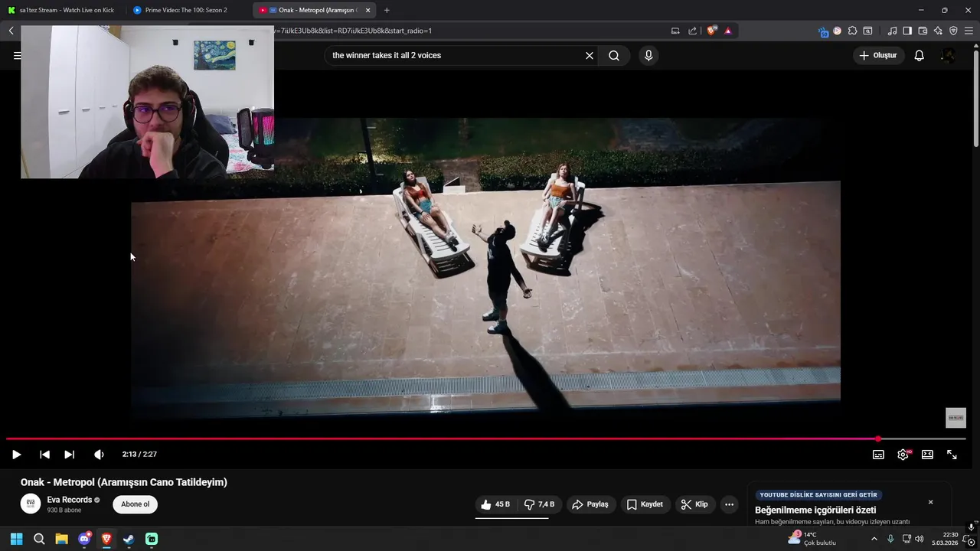Click the progress bar scrubber handle
980x551 pixels.
pyautogui.click(x=878, y=439)
